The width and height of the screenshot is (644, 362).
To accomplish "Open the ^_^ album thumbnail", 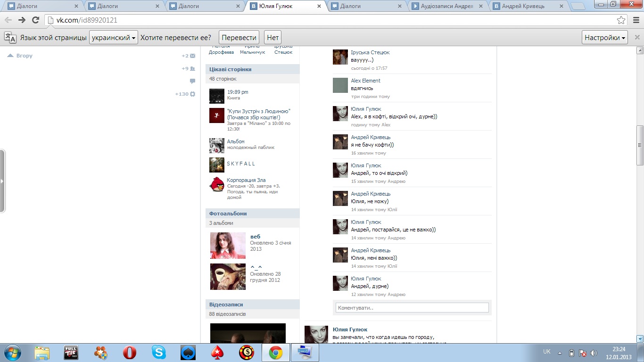I will 228,276.
